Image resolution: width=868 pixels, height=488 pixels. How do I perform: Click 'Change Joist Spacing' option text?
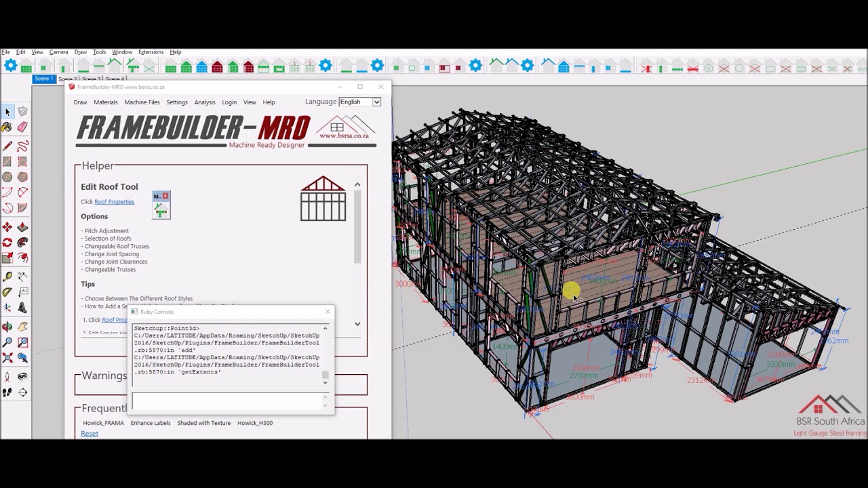[x=111, y=254]
